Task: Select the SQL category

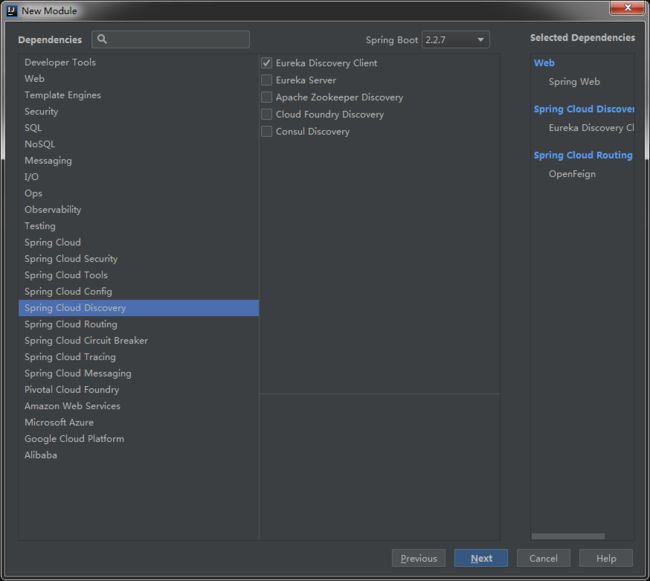Action: click(138, 128)
